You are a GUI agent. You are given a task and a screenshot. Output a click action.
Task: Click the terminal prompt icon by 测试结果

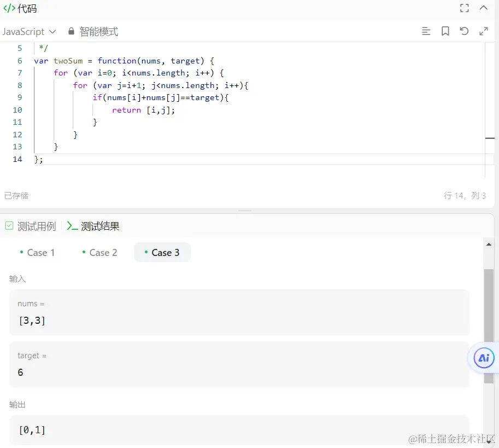coord(72,226)
